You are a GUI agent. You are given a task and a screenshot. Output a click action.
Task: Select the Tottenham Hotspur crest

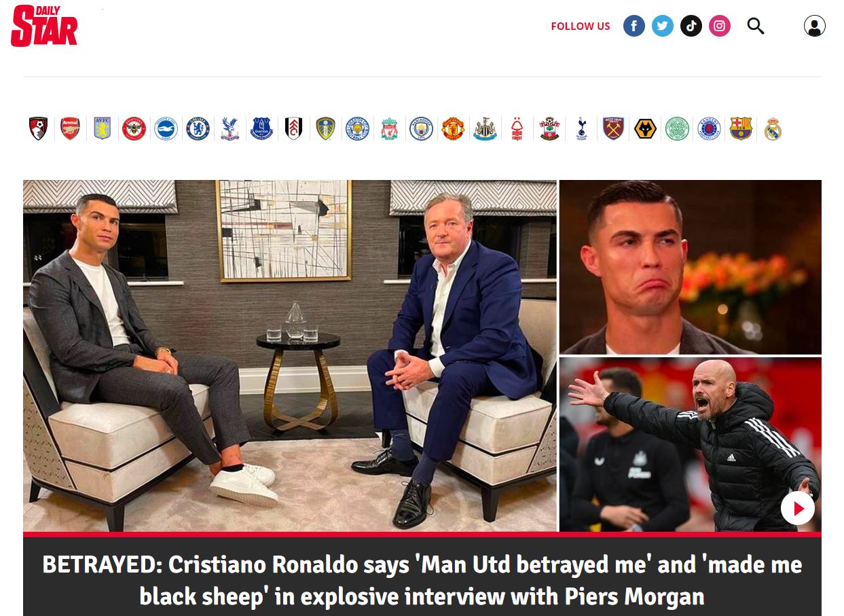pos(581,128)
